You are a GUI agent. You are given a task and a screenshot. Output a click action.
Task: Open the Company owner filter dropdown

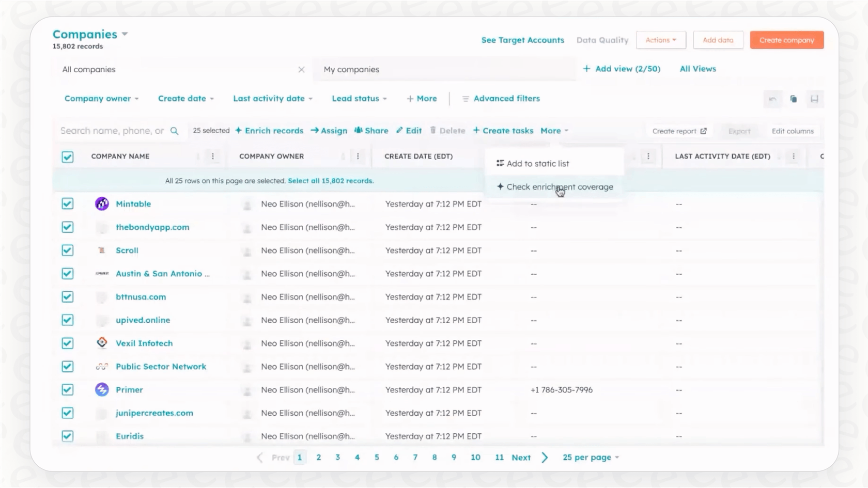pyautogui.click(x=101, y=98)
